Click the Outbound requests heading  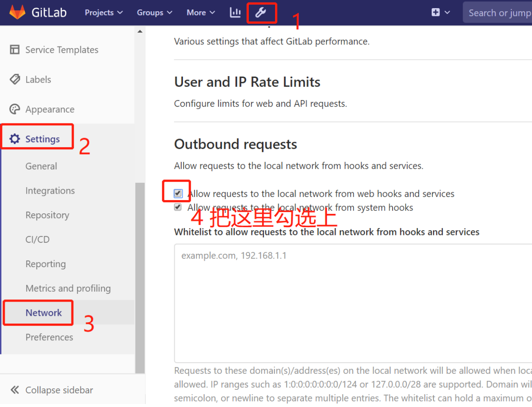(x=236, y=144)
